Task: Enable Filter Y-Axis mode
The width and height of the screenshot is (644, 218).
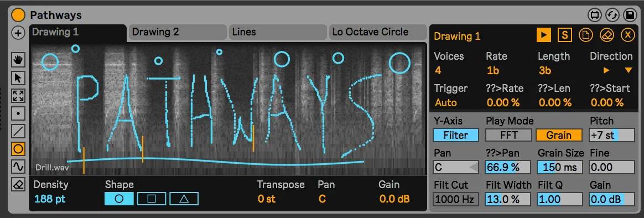Action: click(x=456, y=135)
